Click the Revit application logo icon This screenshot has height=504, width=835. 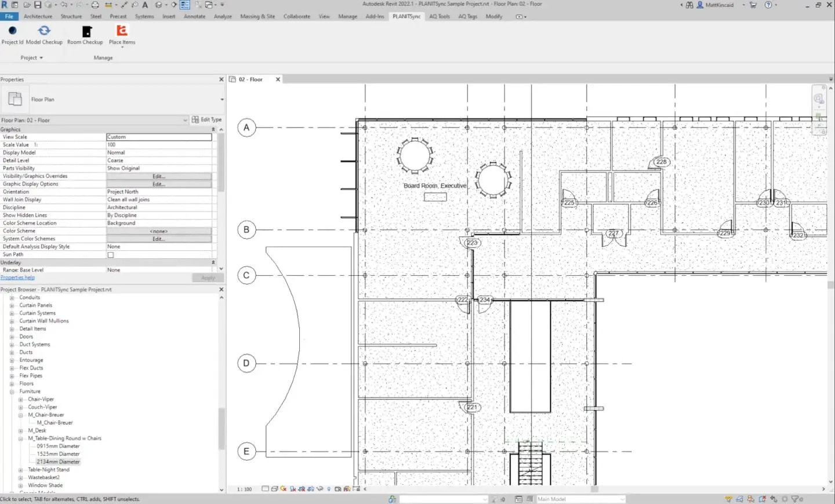pos(5,5)
